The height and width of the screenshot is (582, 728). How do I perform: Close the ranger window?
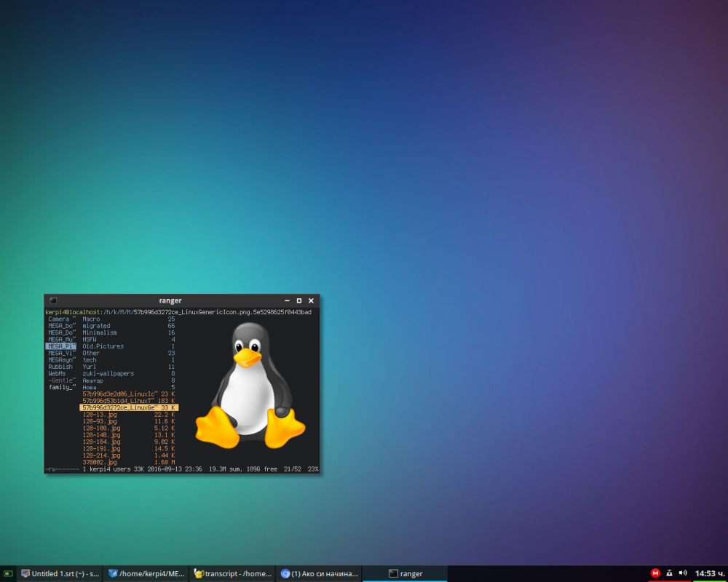click(311, 300)
